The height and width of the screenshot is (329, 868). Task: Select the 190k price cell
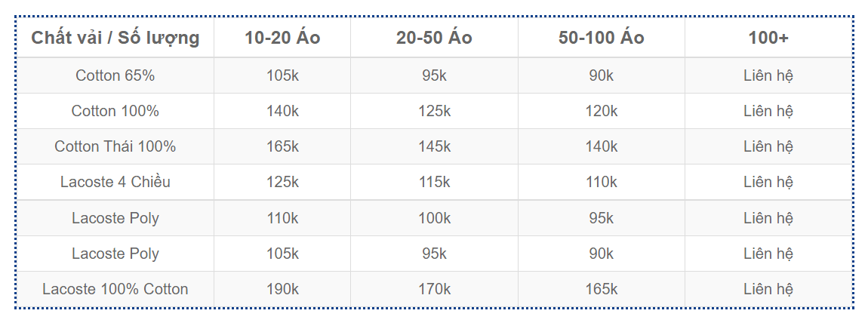tap(282, 289)
